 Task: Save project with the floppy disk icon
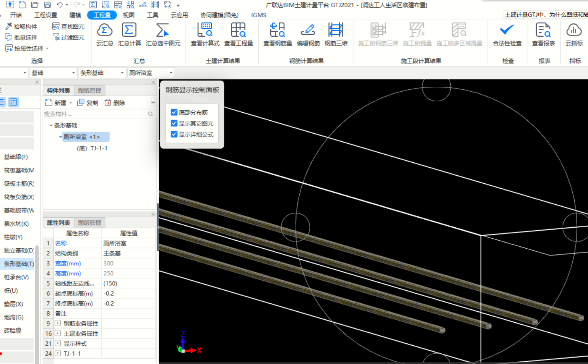click(47, 5)
